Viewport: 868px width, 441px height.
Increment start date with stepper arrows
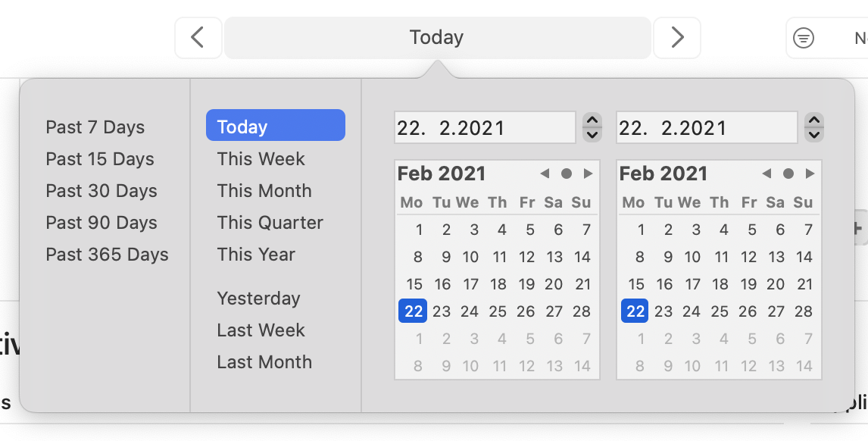(592, 120)
